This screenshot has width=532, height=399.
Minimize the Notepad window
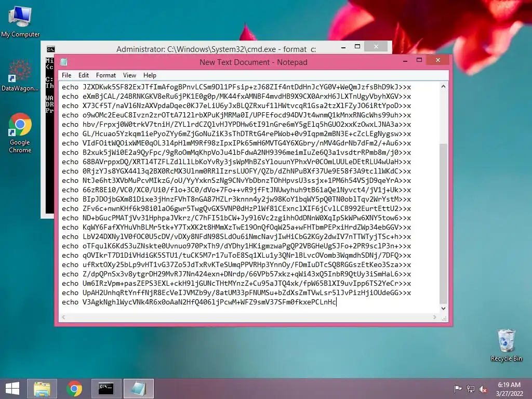[405, 61]
